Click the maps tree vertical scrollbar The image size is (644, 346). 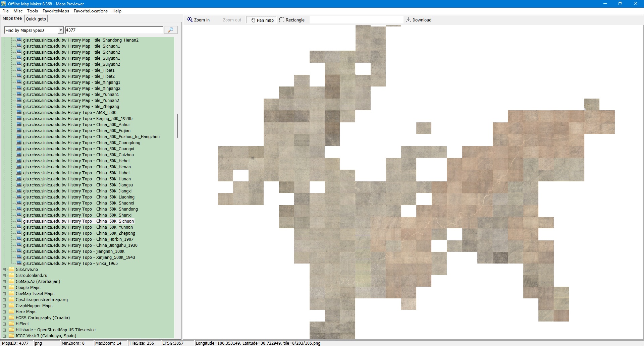pyautogui.click(x=177, y=126)
